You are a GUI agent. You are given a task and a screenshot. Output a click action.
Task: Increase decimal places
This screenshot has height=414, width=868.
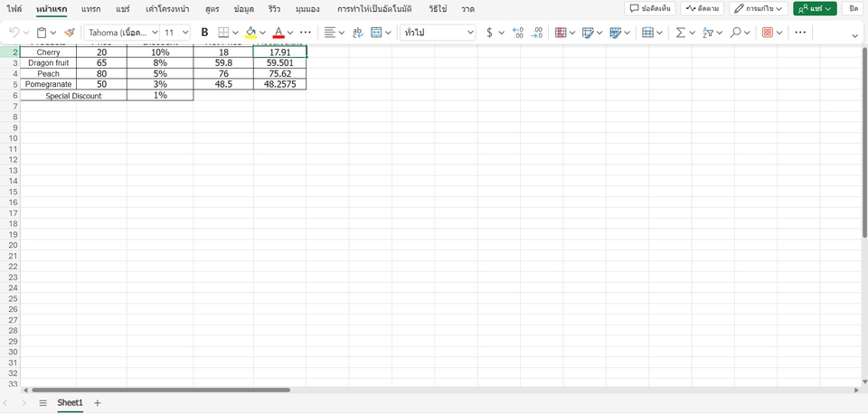pos(517,33)
